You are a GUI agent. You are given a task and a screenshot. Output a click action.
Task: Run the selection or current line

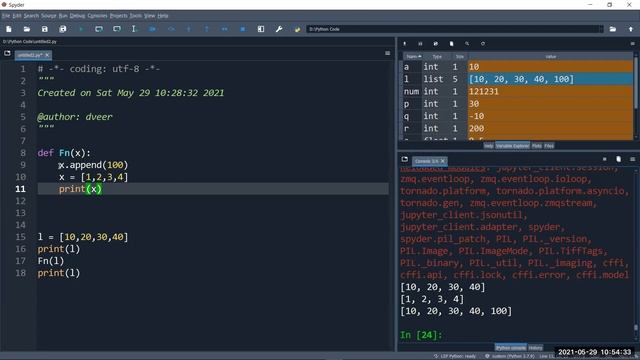click(x=134, y=29)
